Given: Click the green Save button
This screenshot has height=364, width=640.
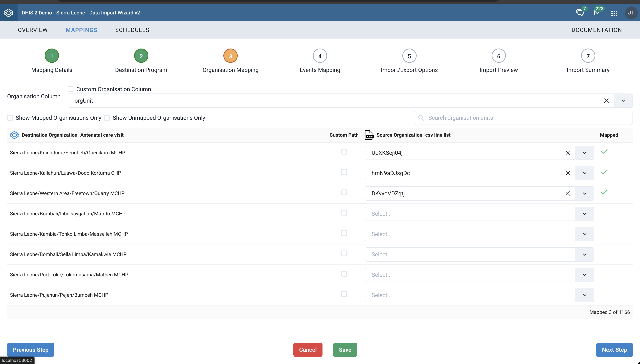Looking at the screenshot, I should pyautogui.click(x=345, y=350).
